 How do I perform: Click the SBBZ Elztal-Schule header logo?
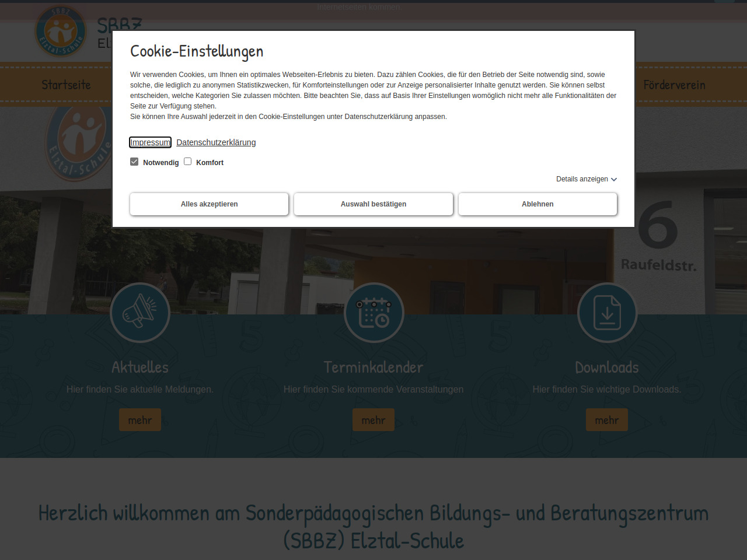click(60, 32)
